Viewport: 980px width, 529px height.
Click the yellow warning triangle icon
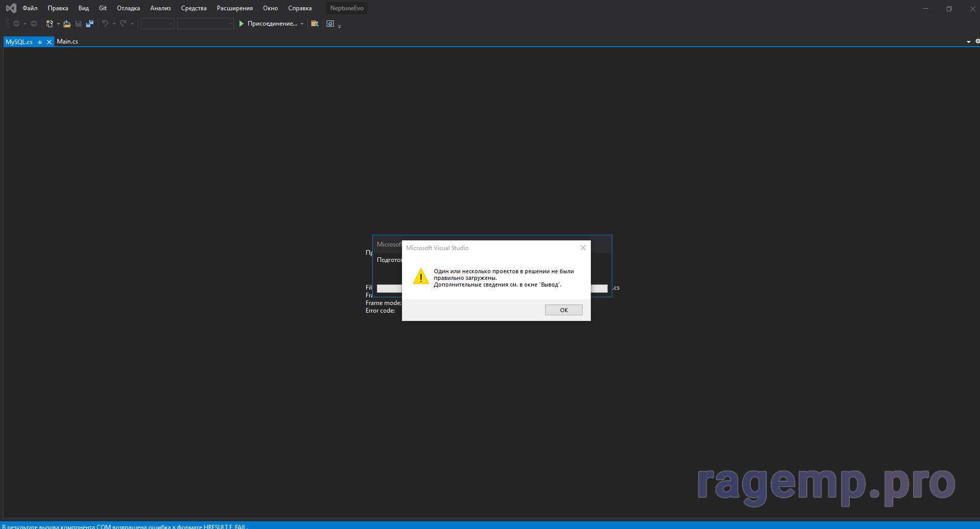pyautogui.click(x=421, y=276)
